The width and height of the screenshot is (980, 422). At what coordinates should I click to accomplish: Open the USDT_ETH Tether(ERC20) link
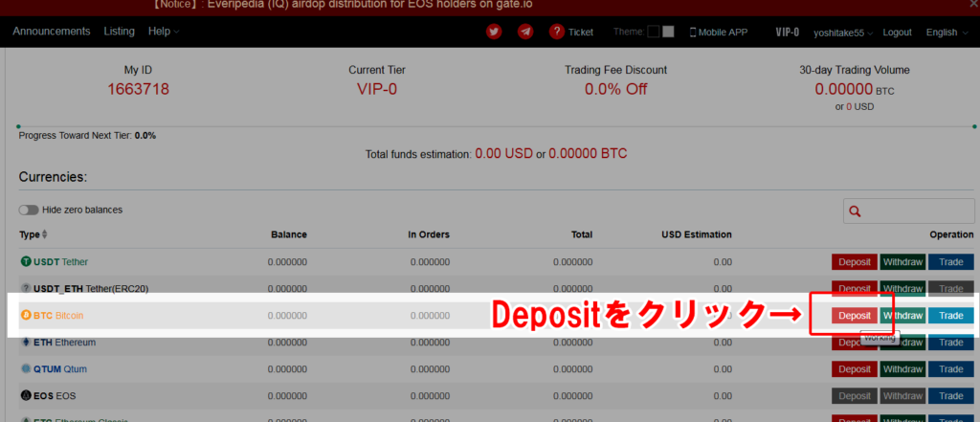click(x=91, y=289)
